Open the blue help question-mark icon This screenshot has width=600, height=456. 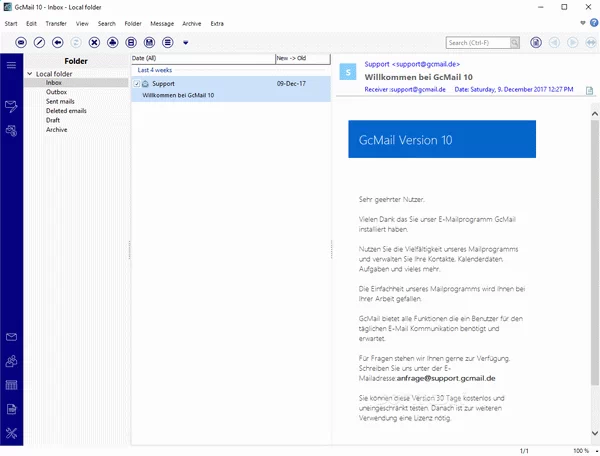594,23
